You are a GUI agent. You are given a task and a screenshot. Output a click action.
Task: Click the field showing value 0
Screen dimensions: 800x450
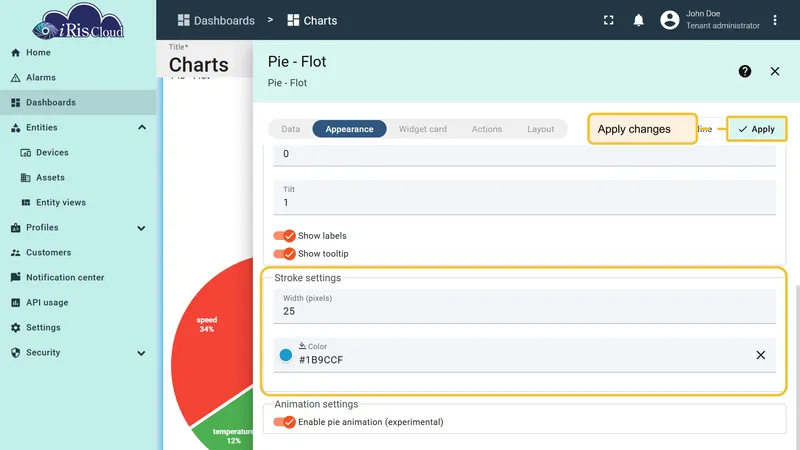(x=524, y=155)
